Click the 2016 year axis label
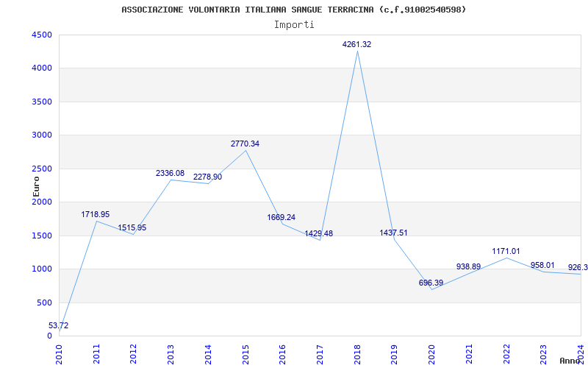This screenshot has height=368, width=588. click(282, 354)
